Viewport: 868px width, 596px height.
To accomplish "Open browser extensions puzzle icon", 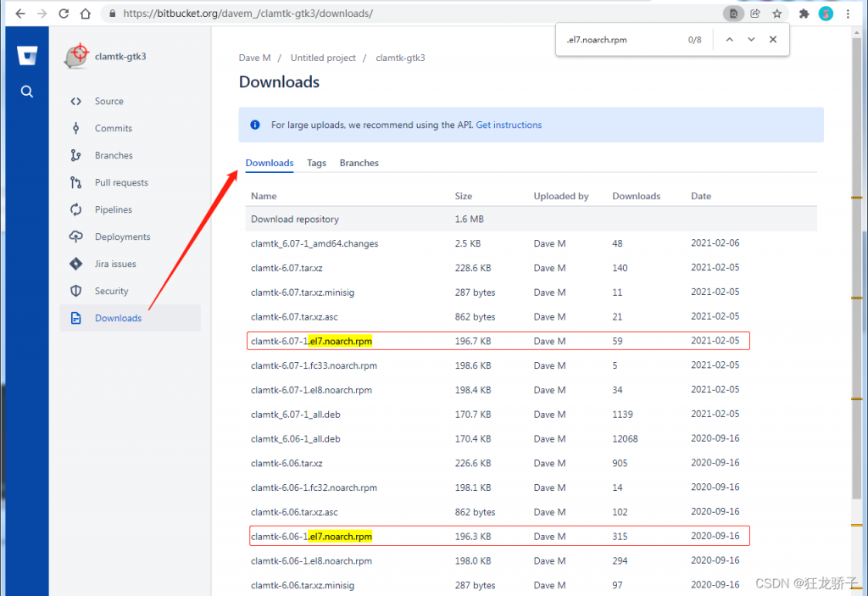I will pos(804,14).
